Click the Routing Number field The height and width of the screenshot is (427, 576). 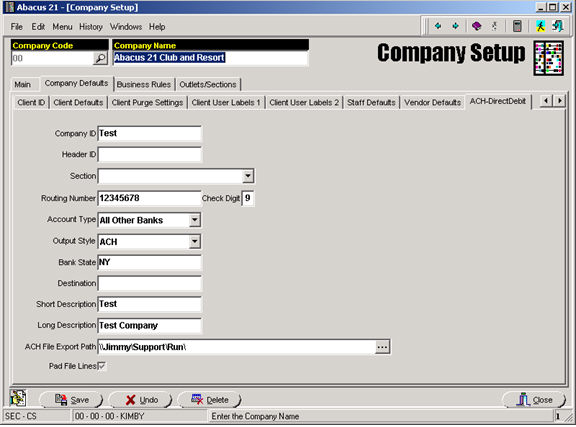(150, 198)
